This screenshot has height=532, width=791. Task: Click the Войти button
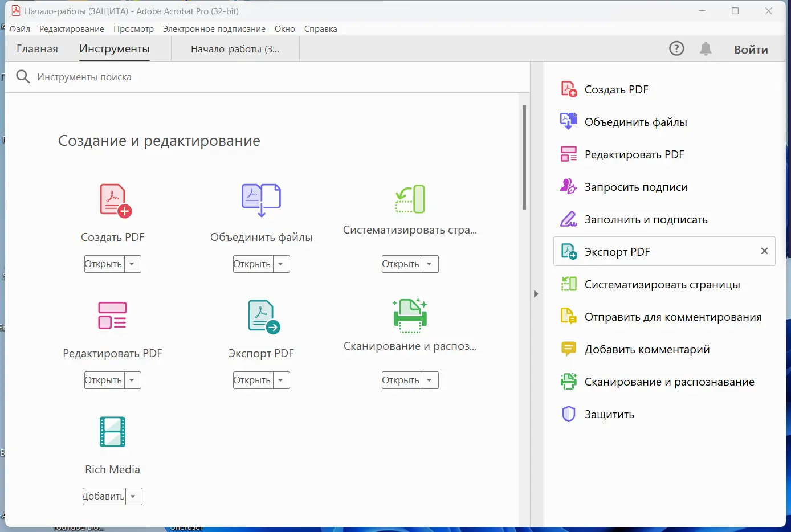tap(751, 49)
